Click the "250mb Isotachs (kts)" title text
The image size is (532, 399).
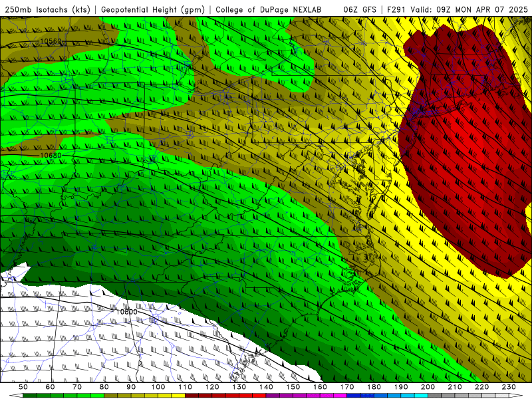pos(47,10)
